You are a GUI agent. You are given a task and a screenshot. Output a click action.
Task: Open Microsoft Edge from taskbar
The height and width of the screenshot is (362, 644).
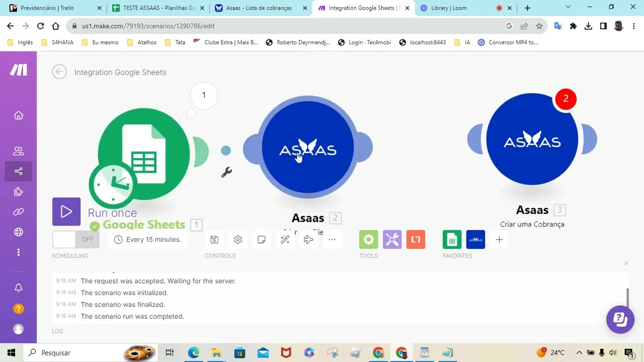click(194, 352)
